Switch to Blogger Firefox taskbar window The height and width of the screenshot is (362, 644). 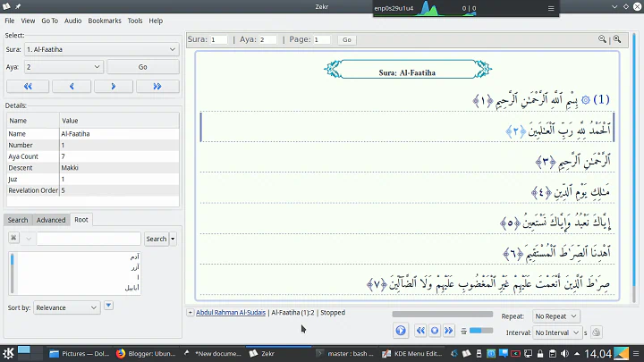coord(146,353)
